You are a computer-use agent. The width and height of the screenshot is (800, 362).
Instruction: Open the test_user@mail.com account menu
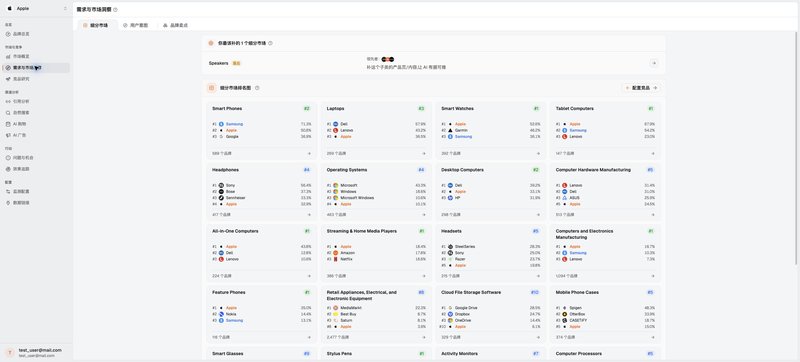[36, 352]
